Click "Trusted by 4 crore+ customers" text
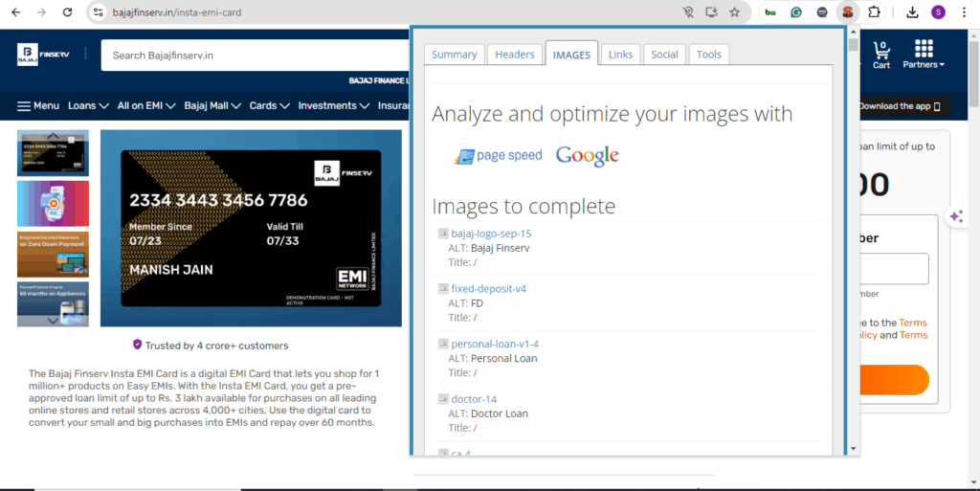The height and width of the screenshot is (491, 980). click(x=217, y=346)
